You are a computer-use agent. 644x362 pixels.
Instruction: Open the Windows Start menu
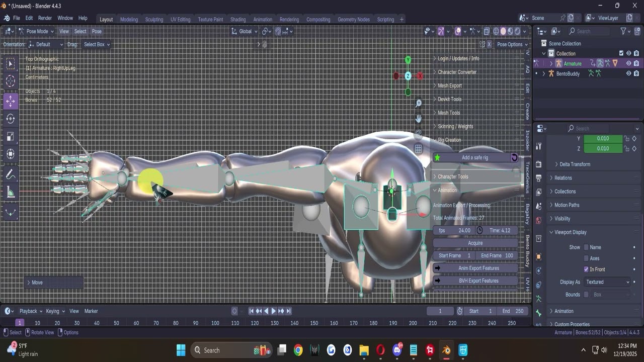point(181,350)
